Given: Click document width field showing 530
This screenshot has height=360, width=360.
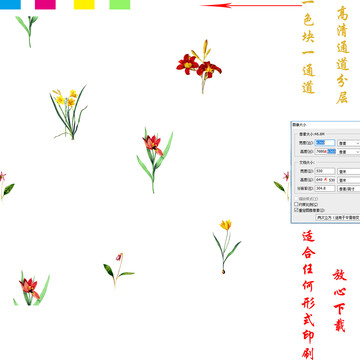Looking at the screenshot, I should [x=325, y=171].
